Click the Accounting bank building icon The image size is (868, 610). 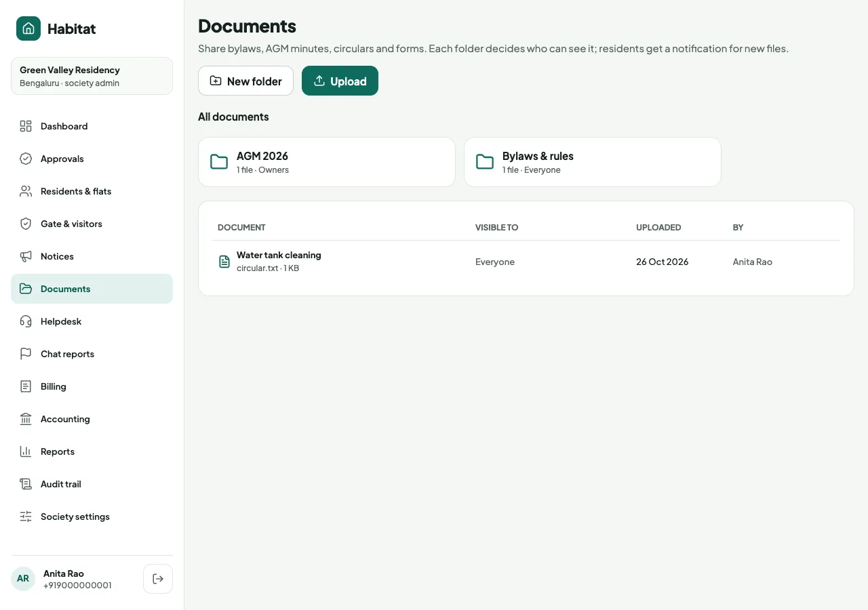pos(26,419)
